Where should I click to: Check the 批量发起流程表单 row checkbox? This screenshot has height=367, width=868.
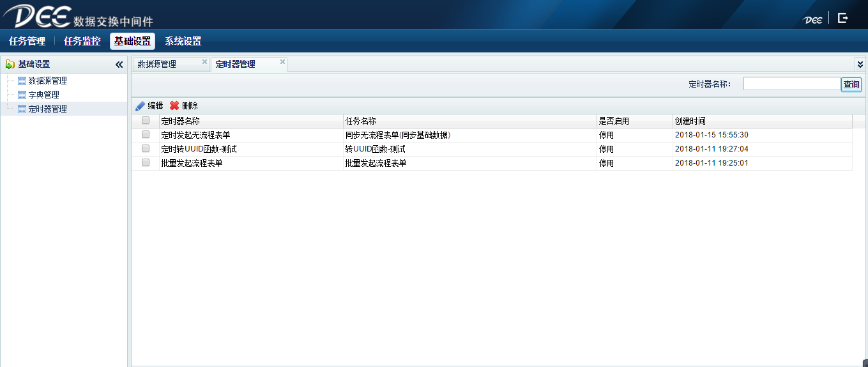pos(146,163)
